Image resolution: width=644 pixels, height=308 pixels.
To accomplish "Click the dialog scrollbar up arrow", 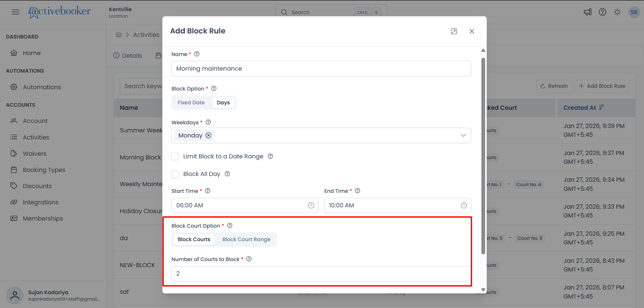I will pyautogui.click(x=483, y=50).
